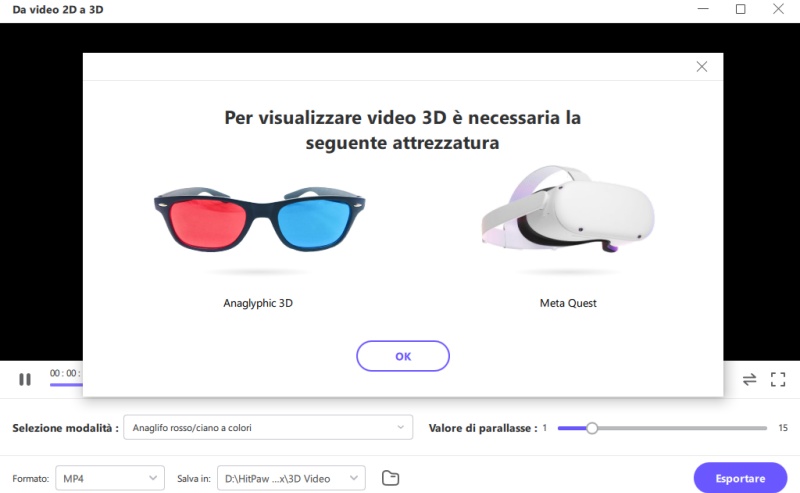Image resolution: width=800 pixels, height=493 pixels.
Task: Click the Esportare button
Action: tap(740, 478)
